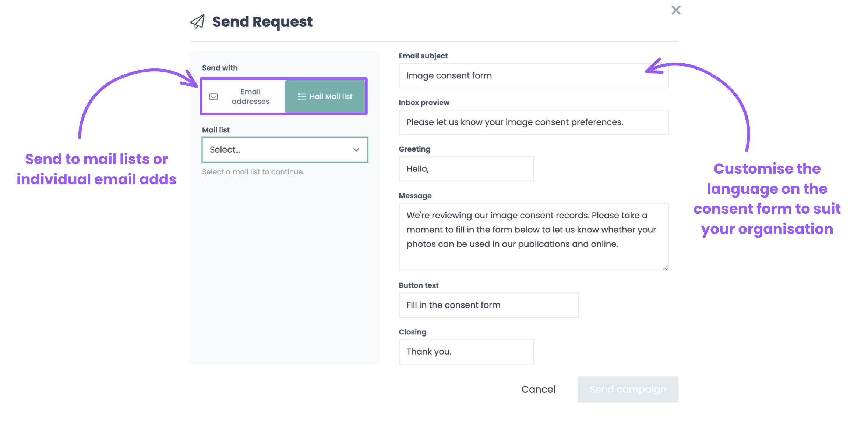Select the Hail Mail list option
The height and width of the screenshot is (423, 868).
point(325,96)
